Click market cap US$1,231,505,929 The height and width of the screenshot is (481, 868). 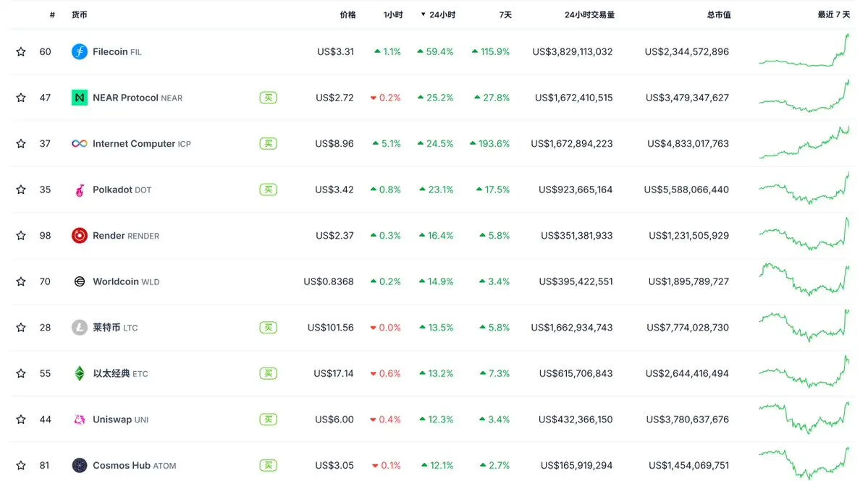point(688,235)
